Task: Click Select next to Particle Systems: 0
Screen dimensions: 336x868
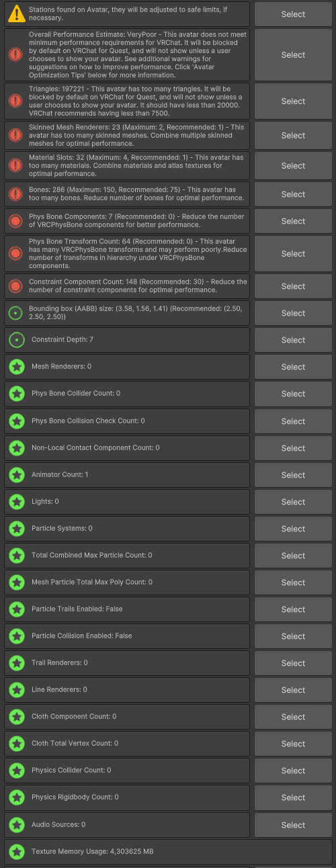Action: point(293,529)
